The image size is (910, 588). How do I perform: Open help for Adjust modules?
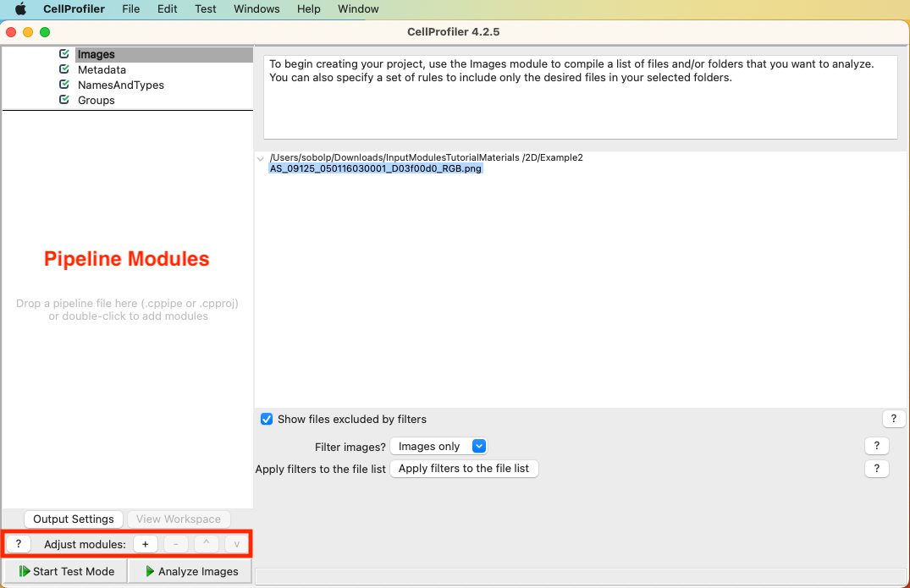[x=18, y=543]
